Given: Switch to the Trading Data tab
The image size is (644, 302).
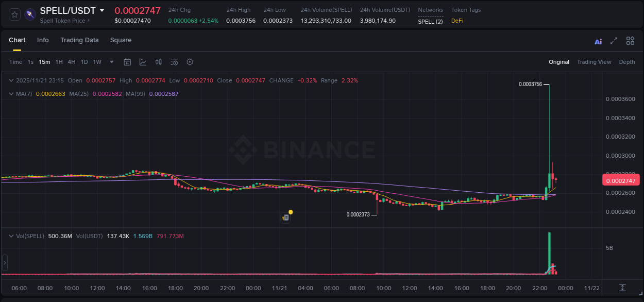Looking at the screenshot, I should (x=79, y=40).
